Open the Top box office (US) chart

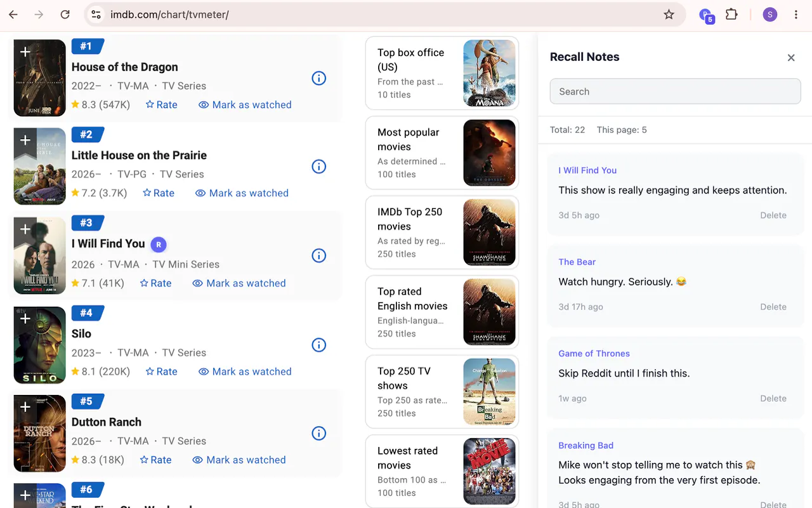[x=442, y=73]
